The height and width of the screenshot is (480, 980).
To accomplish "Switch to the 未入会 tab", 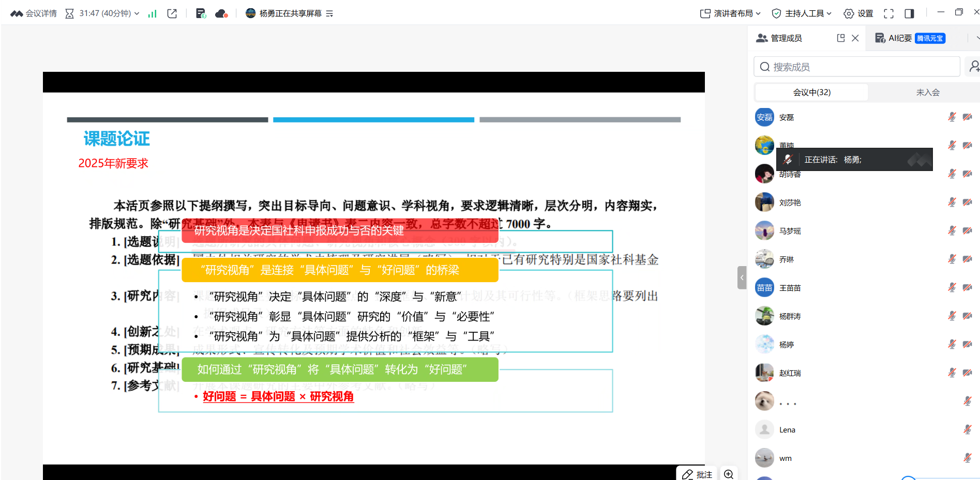I will (927, 92).
